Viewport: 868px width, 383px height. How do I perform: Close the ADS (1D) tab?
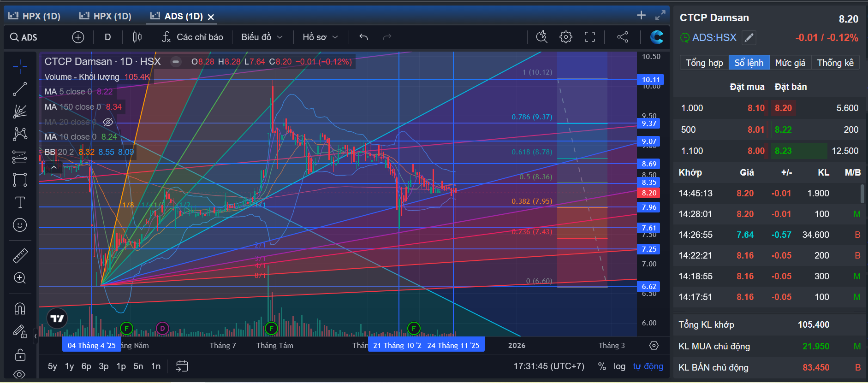(x=211, y=17)
